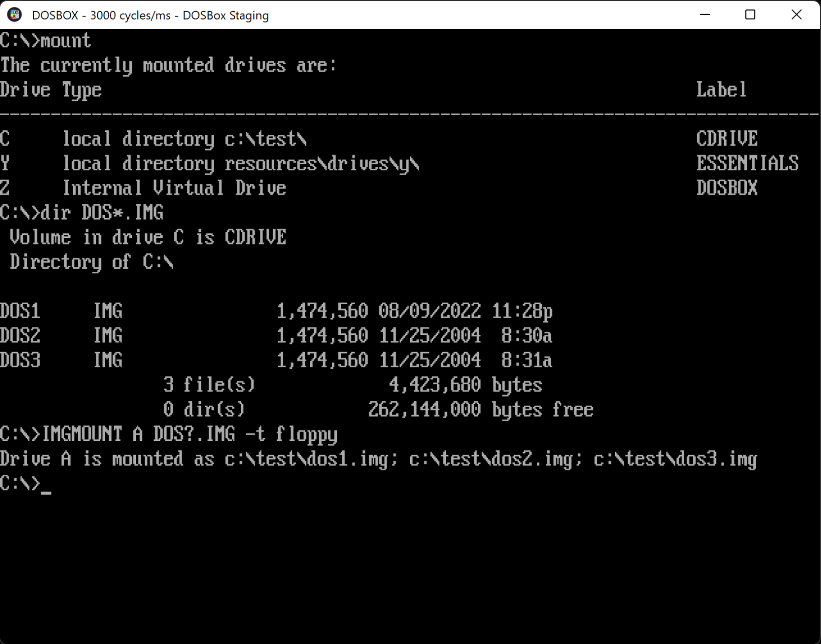Click the CDRIVE label in the mount table
Screen dimensions: 821x644
(727, 139)
